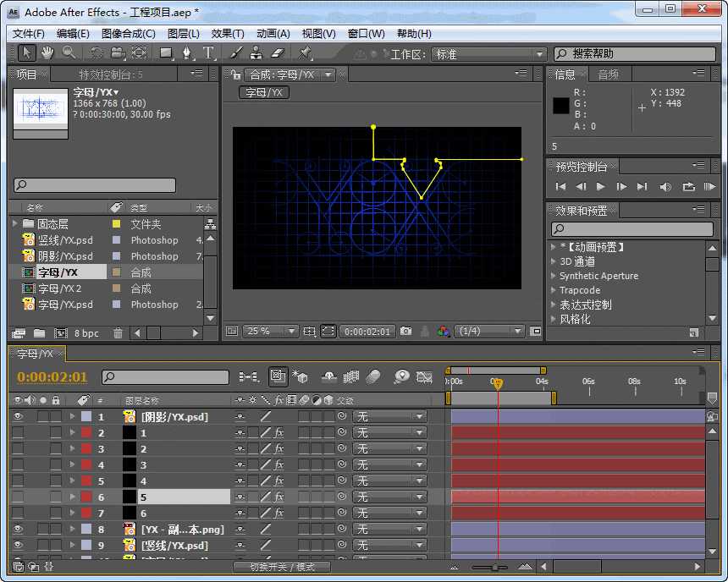The width and height of the screenshot is (728, 582).
Task: Select the Clone Stamp tool
Action: point(256,53)
